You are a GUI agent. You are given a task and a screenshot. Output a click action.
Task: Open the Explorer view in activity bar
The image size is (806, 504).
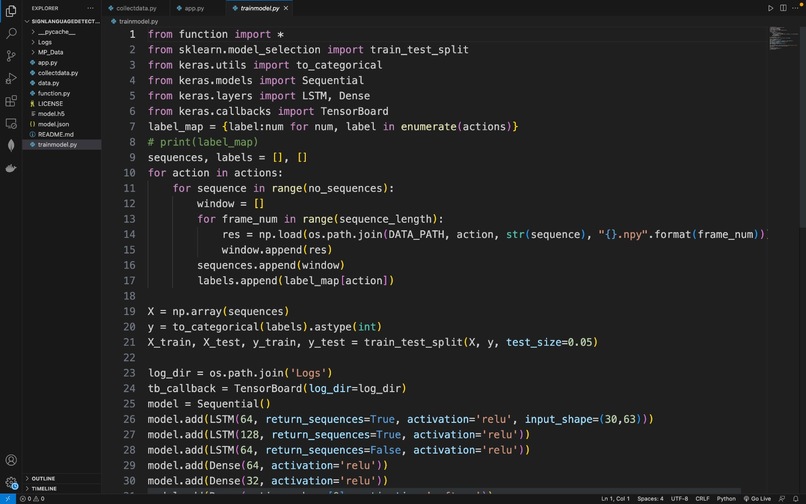11,11
